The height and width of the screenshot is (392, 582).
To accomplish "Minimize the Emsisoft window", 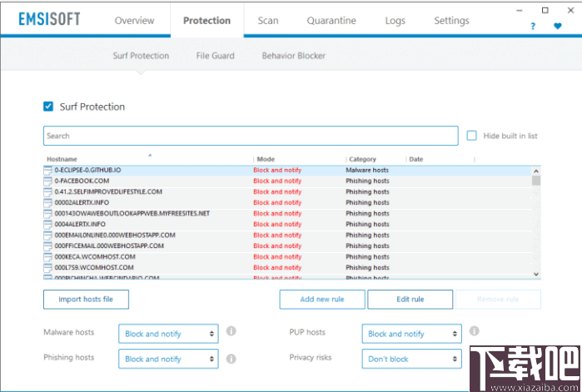I will (520, 10).
